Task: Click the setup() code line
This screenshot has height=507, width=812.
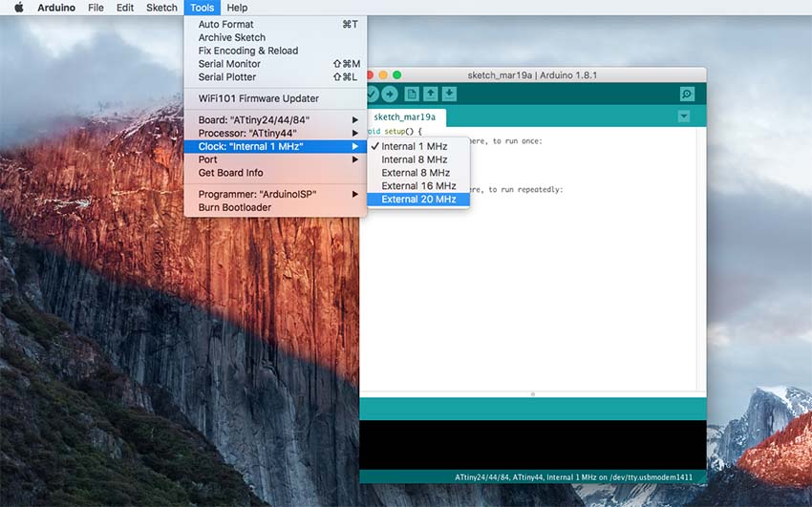Action: pos(395,132)
